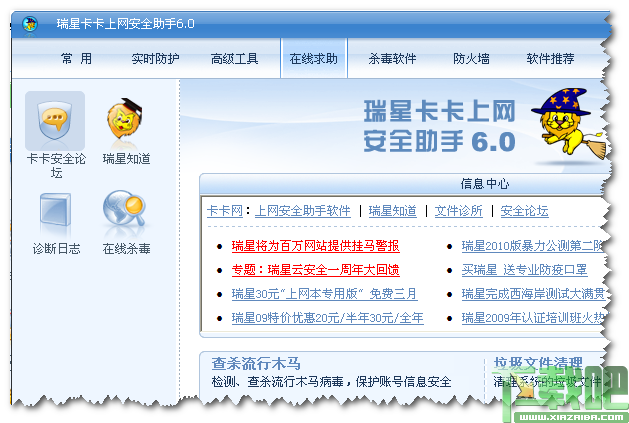Open link 瑞星完成西海岸测试大满贯

click(x=533, y=294)
